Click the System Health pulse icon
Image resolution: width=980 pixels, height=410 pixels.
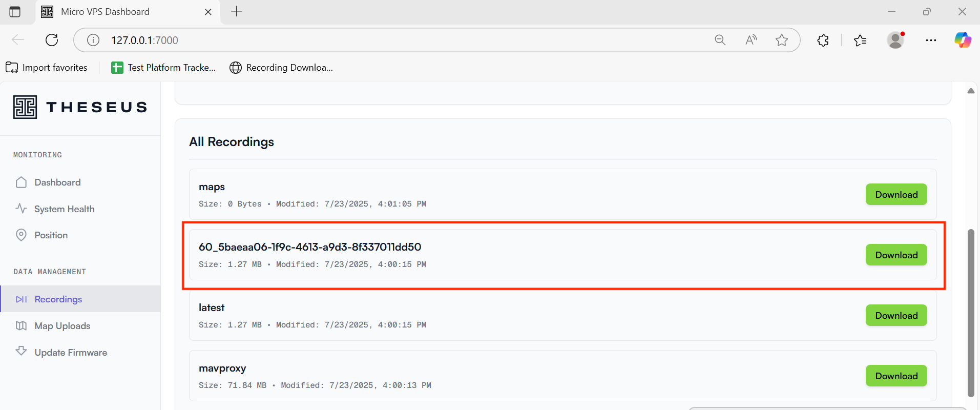click(21, 209)
